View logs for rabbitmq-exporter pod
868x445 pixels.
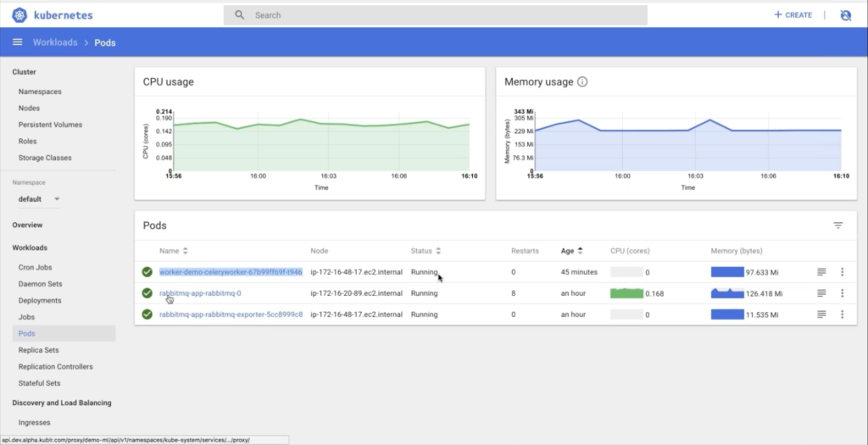[x=821, y=314]
